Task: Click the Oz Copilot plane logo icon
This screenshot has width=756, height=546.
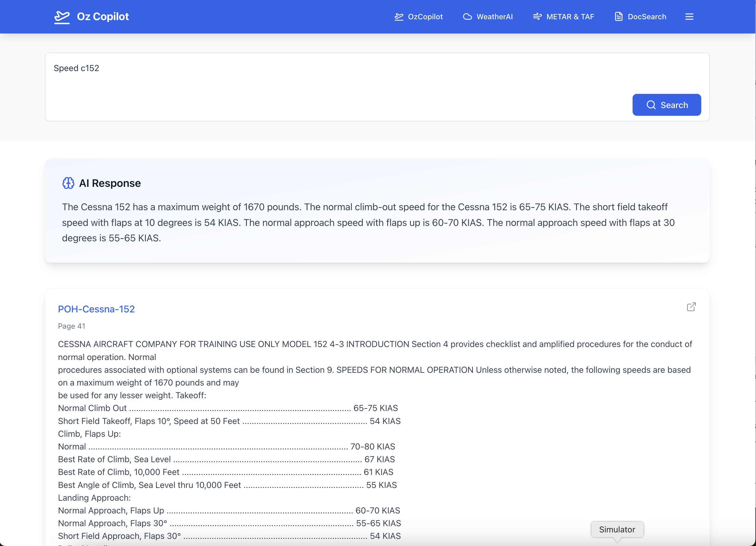Action: click(x=62, y=17)
